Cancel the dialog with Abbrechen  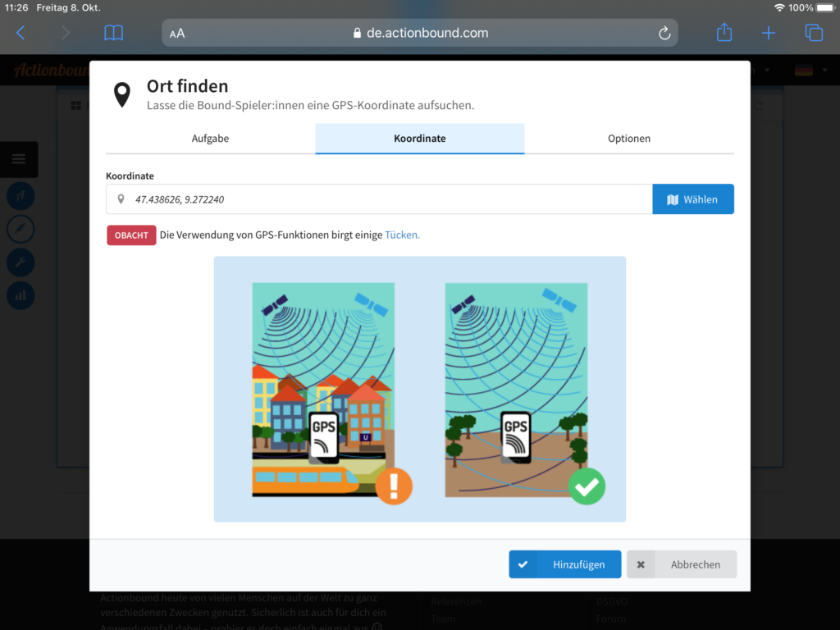682,564
